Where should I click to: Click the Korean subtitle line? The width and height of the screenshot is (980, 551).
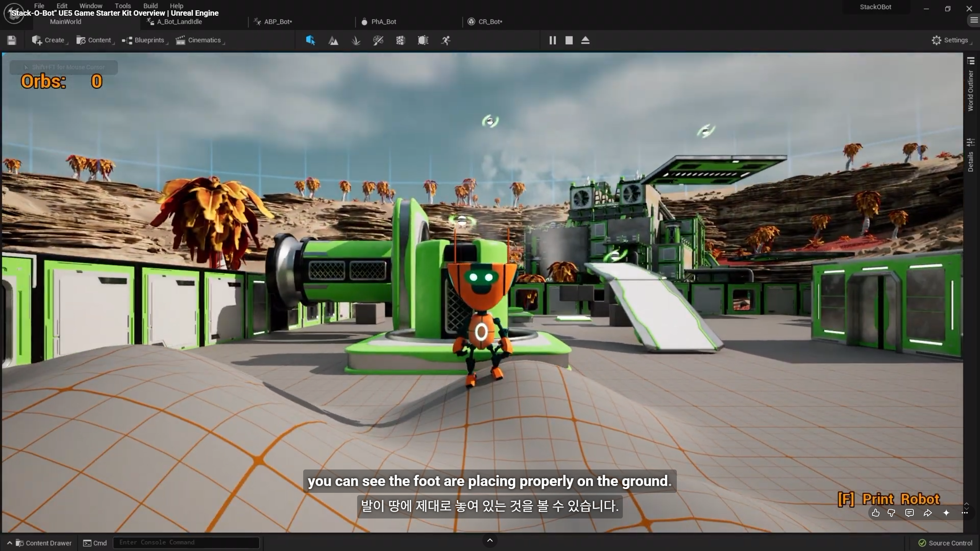[490, 506]
